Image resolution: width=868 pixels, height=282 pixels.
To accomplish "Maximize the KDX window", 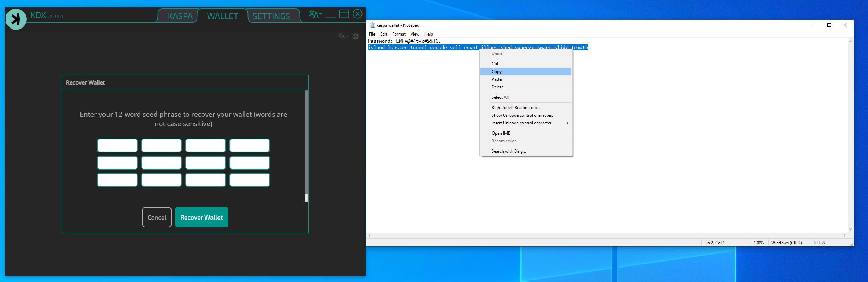I will click(344, 14).
